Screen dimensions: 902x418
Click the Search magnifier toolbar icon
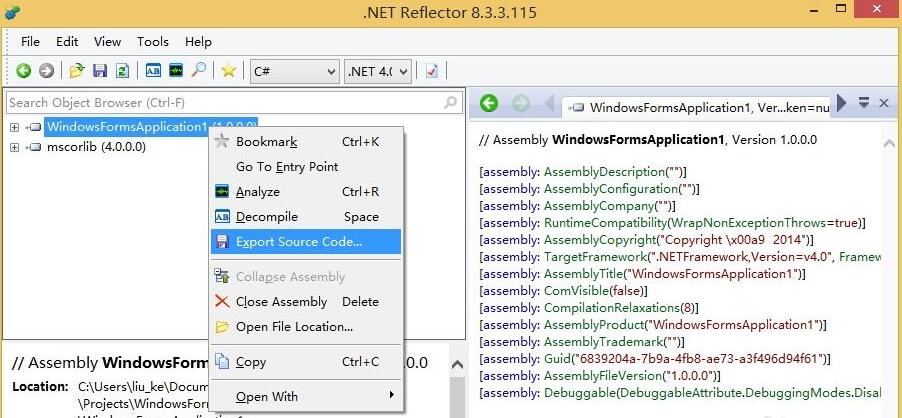coord(199,71)
